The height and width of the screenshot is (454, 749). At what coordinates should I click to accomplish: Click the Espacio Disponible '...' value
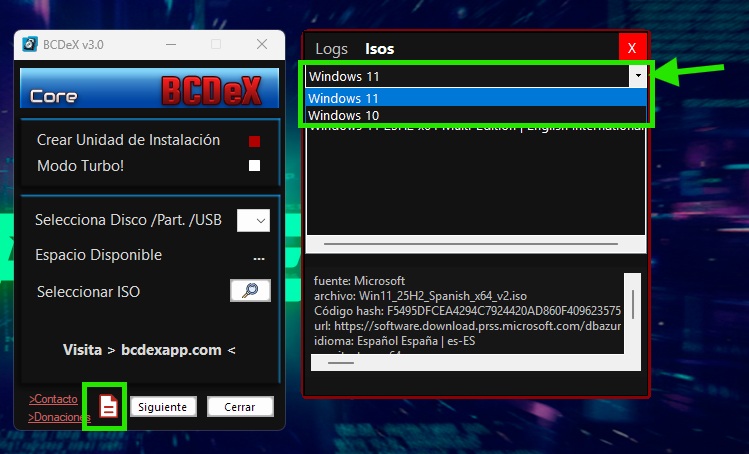tap(259, 258)
